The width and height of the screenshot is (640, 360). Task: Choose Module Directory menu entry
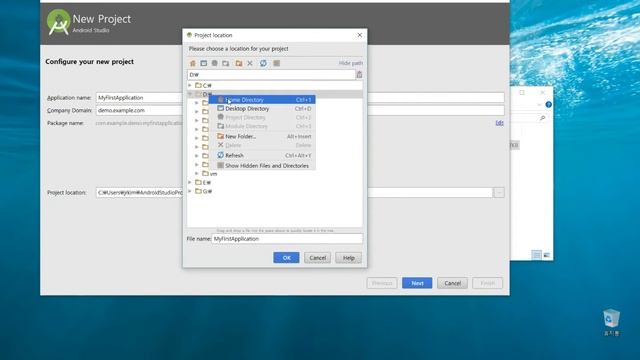(262, 126)
